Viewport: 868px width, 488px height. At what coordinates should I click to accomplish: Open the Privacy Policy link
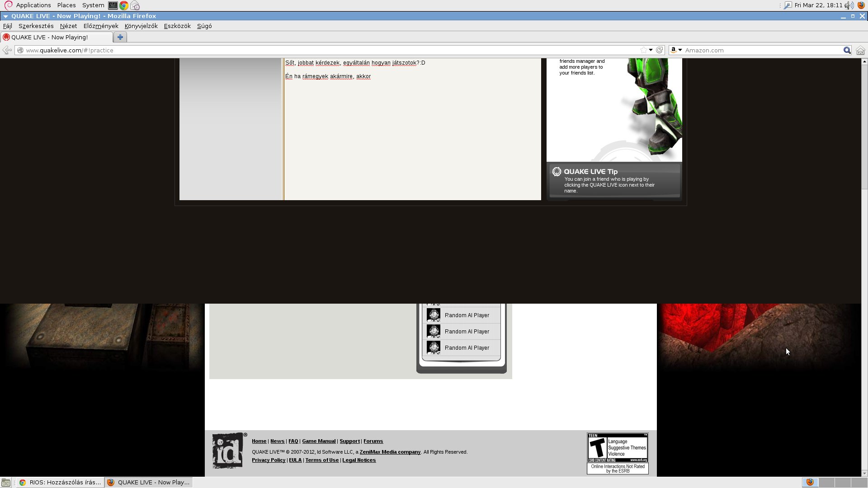[x=269, y=460]
